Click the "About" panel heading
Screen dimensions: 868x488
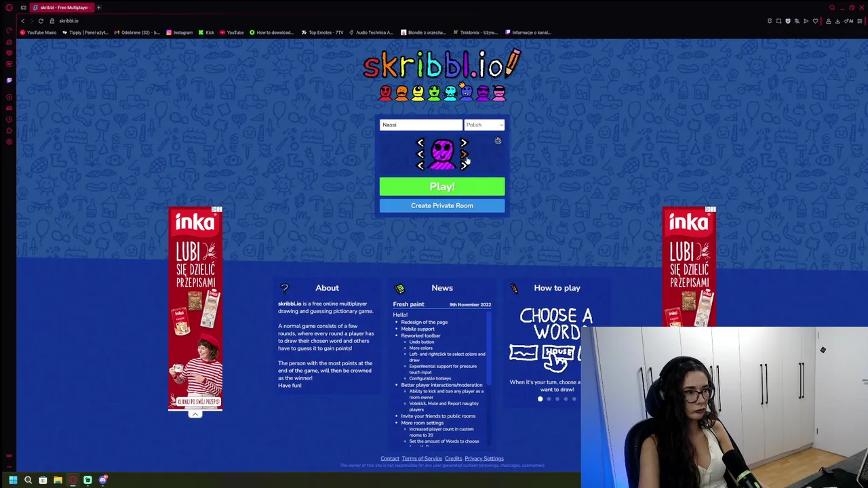pos(327,288)
